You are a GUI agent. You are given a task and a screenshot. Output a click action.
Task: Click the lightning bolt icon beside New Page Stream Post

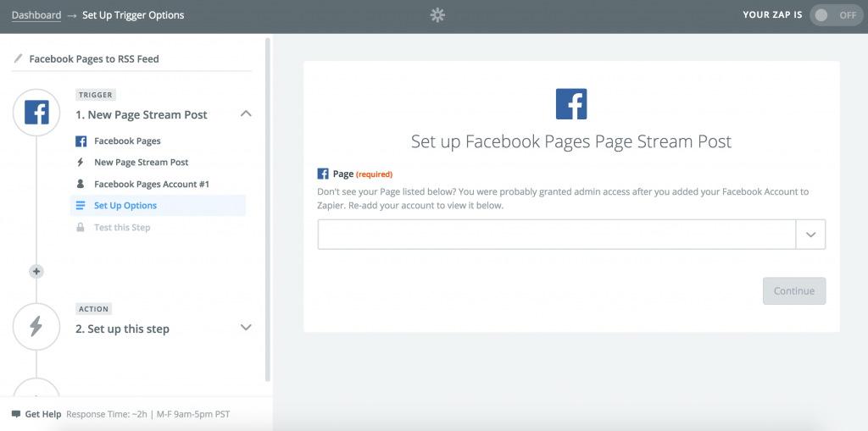[81, 163]
